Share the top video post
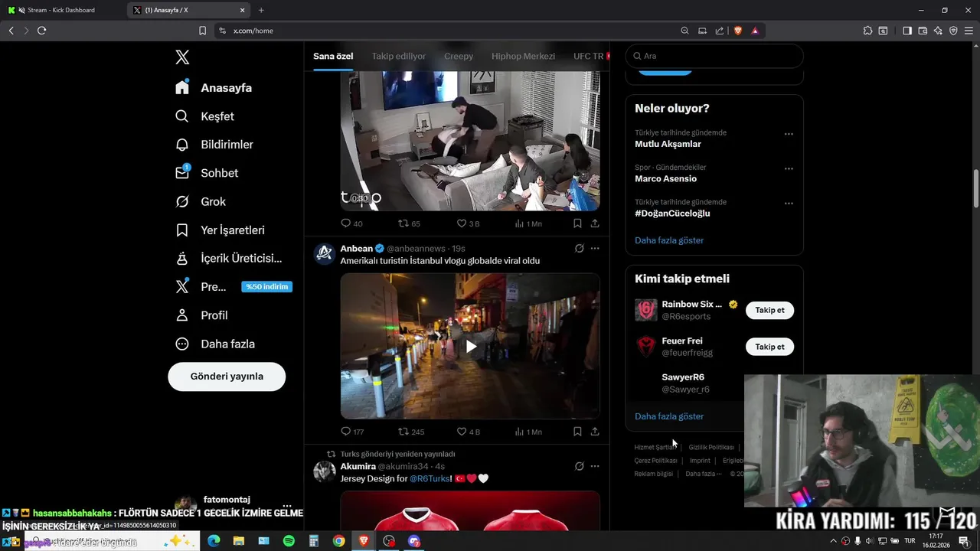This screenshot has width=980, height=551. coord(595,223)
